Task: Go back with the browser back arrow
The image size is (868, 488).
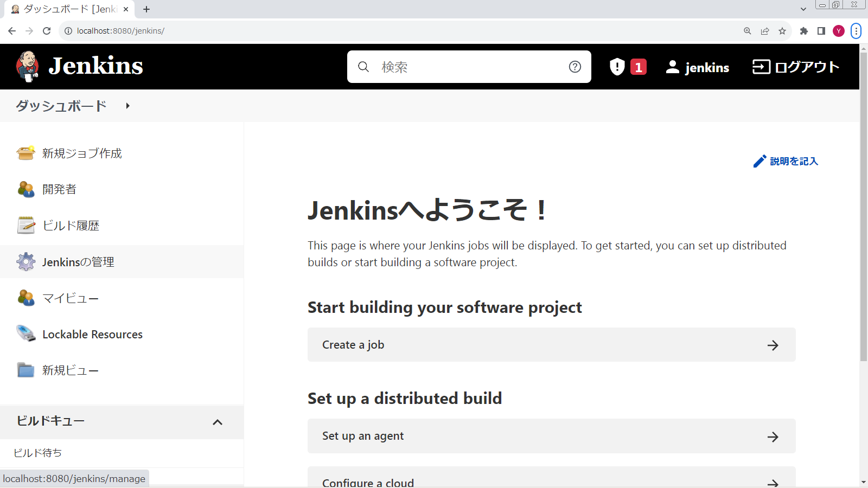Action: click(x=12, y=31)
